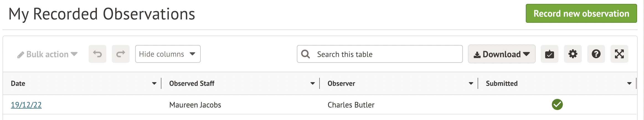The image size is (644, 120).
Task: Select the Maureen Jacobs cell
Action: [195, 105]
